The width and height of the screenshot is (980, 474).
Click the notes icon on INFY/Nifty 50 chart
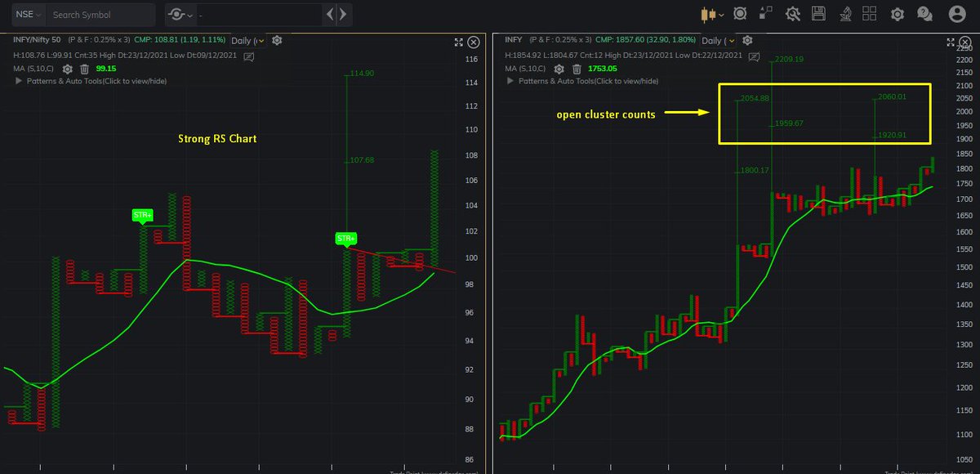point(248,56)
